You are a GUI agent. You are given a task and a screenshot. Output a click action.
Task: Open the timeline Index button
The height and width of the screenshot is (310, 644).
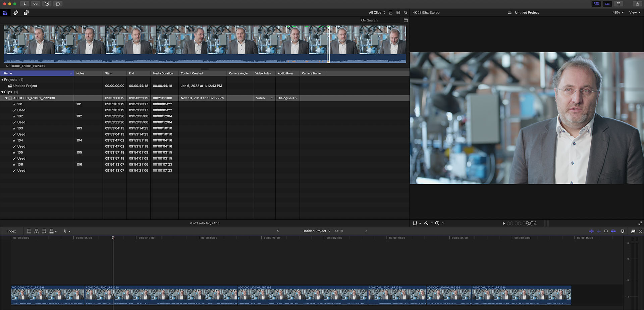(x=12, y=231)
